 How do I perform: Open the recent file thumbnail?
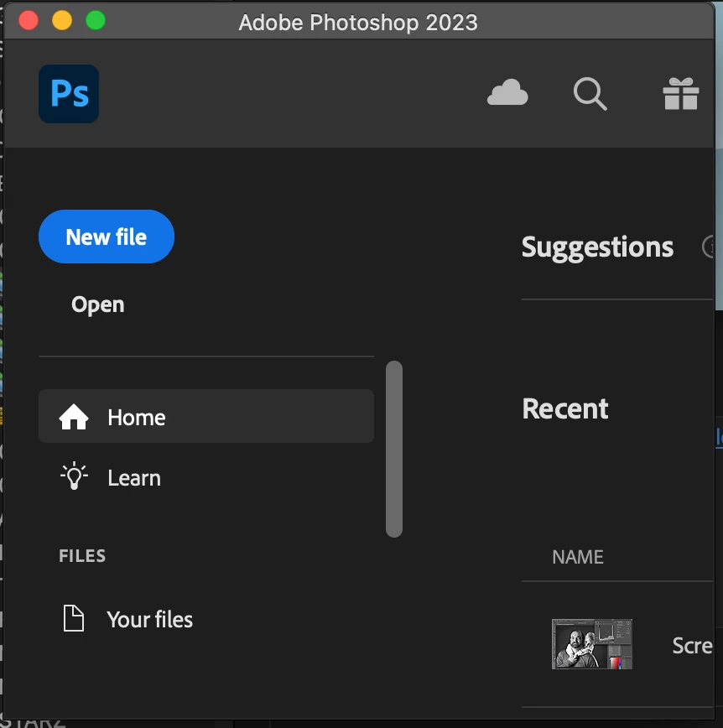(x=591, y=643)
